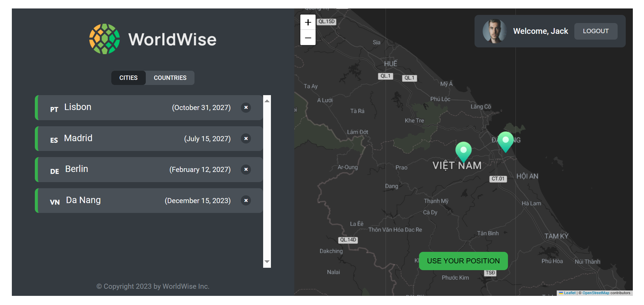Remove Madrid from the city list
Viewport: 644px width, 305px height.
click(x=246, y=138)
